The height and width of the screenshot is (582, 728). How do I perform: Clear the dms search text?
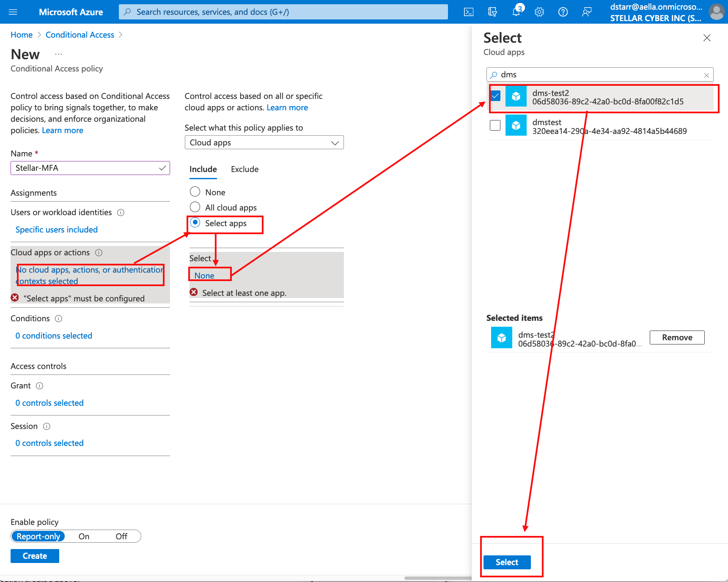706,75
